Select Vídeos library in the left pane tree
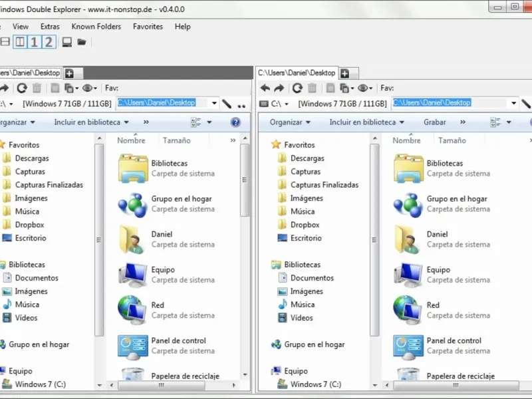This screenshot has width=532, height=399. (x=26, y=318)
